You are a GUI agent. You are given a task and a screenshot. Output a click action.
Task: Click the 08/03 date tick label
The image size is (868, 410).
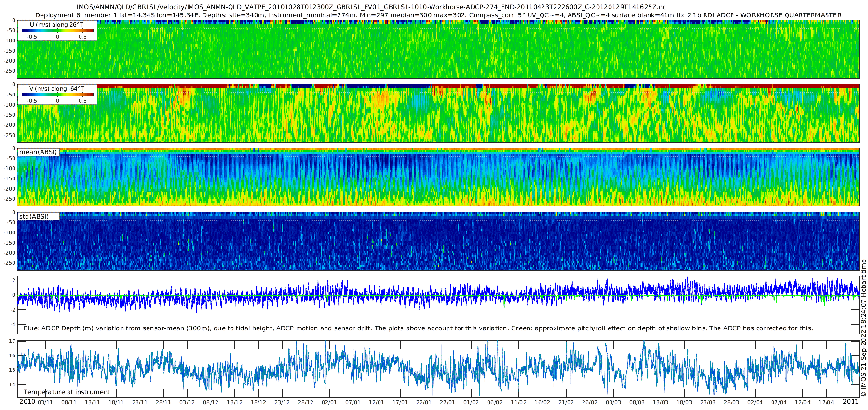(x=637, y=402)
